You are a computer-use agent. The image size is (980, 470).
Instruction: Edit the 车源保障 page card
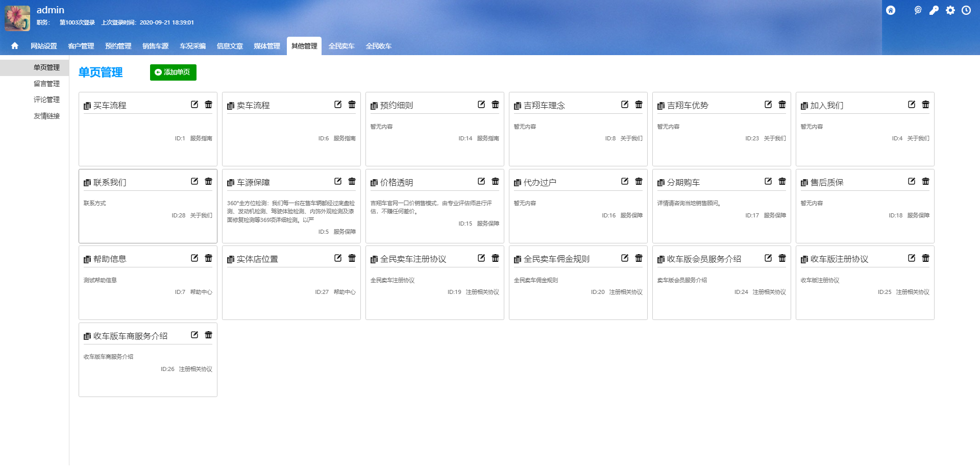click(338, 181)
